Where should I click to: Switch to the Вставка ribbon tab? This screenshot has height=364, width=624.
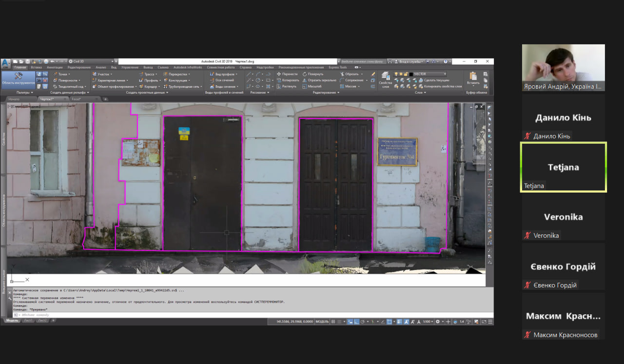(x=36, y=67)
